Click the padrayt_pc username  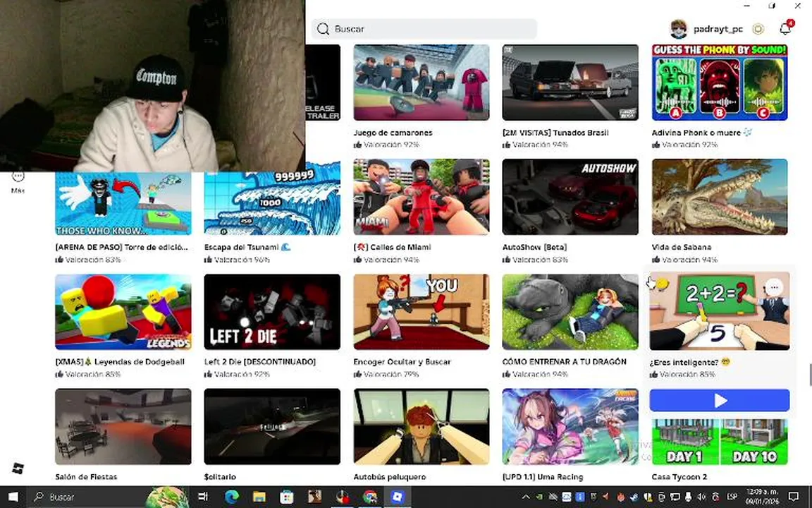(718, 29)
